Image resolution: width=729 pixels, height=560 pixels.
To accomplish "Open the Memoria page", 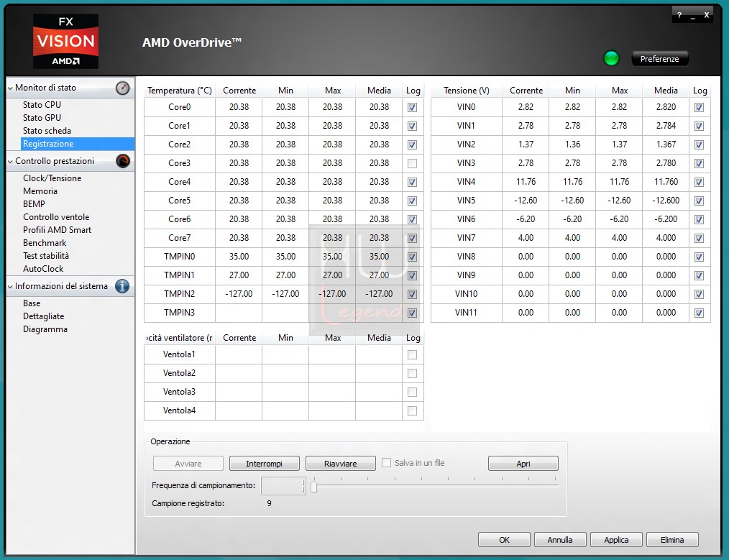I will pos(40,191).
